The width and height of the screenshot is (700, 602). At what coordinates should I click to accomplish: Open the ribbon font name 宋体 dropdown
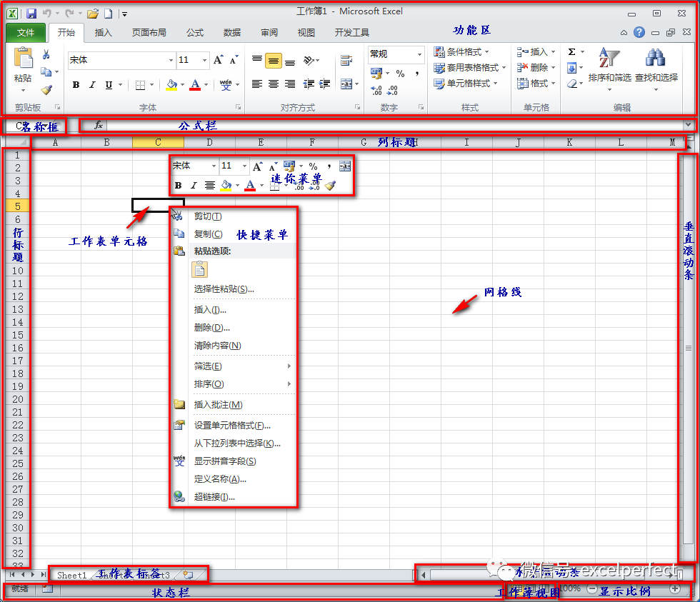171,60
